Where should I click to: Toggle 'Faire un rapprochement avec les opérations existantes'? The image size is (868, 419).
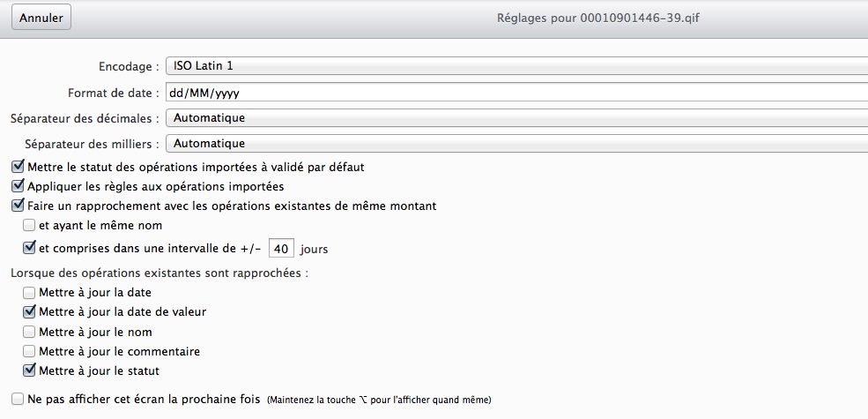(18, 206)
